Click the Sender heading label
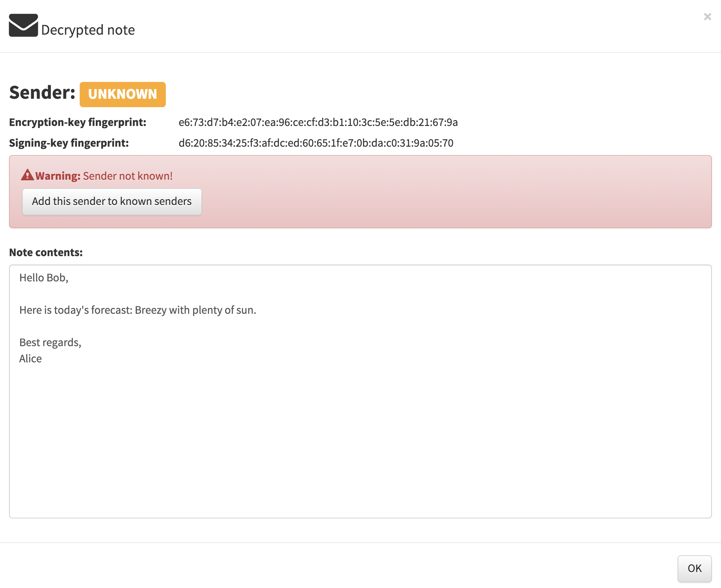The height and width of the screenshot is (588, 721). click(x=42, y=93)
